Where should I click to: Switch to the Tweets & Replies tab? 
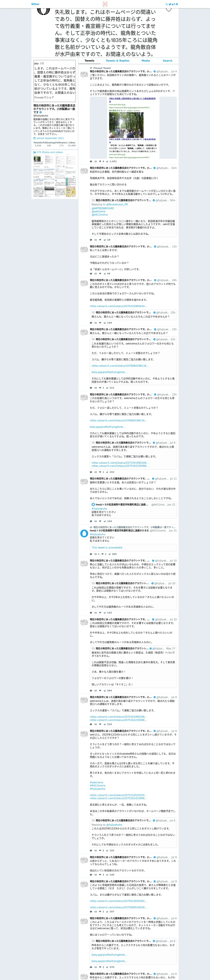tap(117, 61)
